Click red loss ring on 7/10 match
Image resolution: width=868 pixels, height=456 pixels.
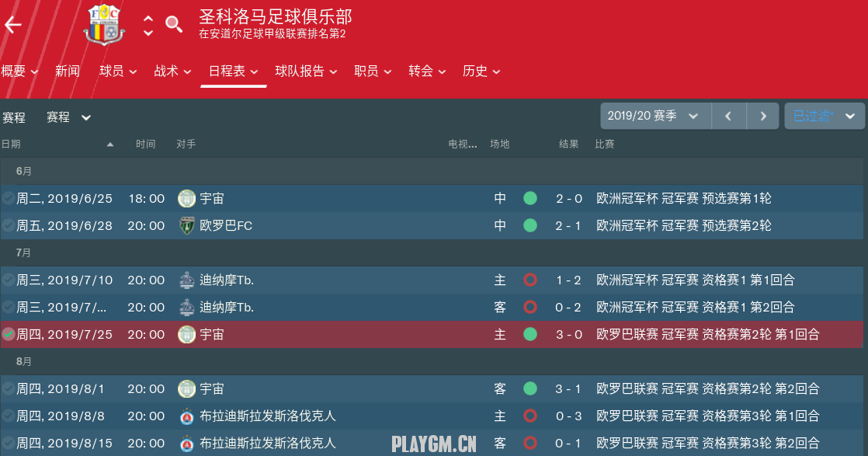pyautogui.click(x=530, y=280)
